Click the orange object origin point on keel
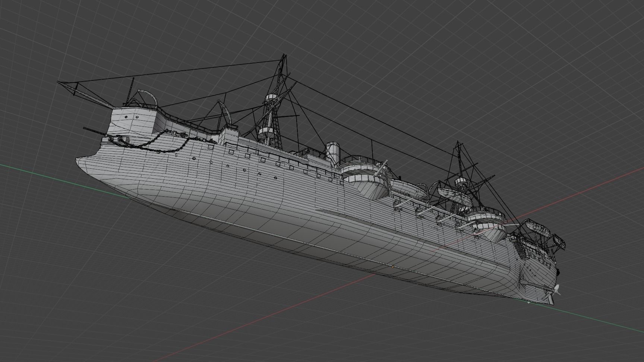Image resolution: width=644 pixels, height=362 pixels. coord(393,267)
